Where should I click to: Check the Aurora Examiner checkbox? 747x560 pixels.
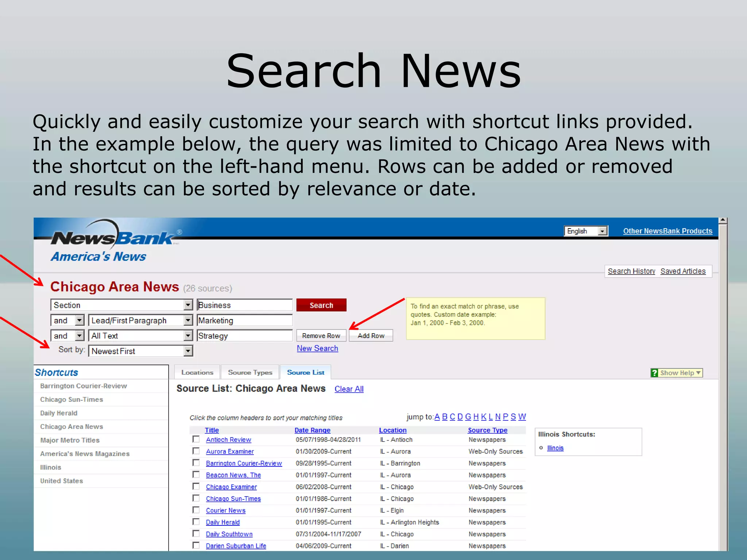[196, 451]
